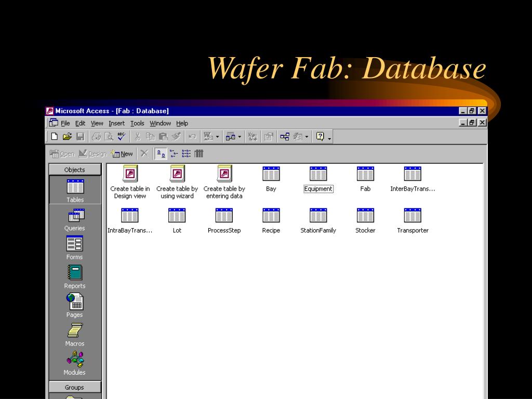Select Pages in the Objects bar
The width and height of the screenshot is (532, 399).
coord(75,305)
